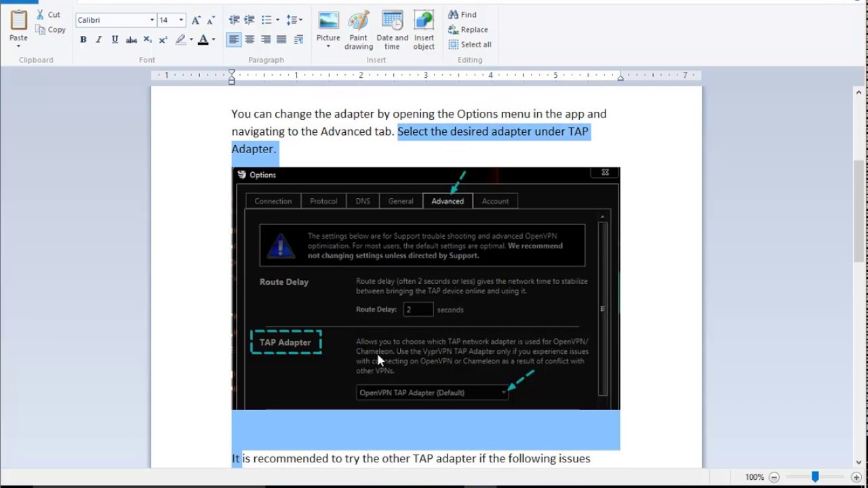Click the right indent marker on ruler
This screenshot has height=488, width=868.
tap(620, 78)
